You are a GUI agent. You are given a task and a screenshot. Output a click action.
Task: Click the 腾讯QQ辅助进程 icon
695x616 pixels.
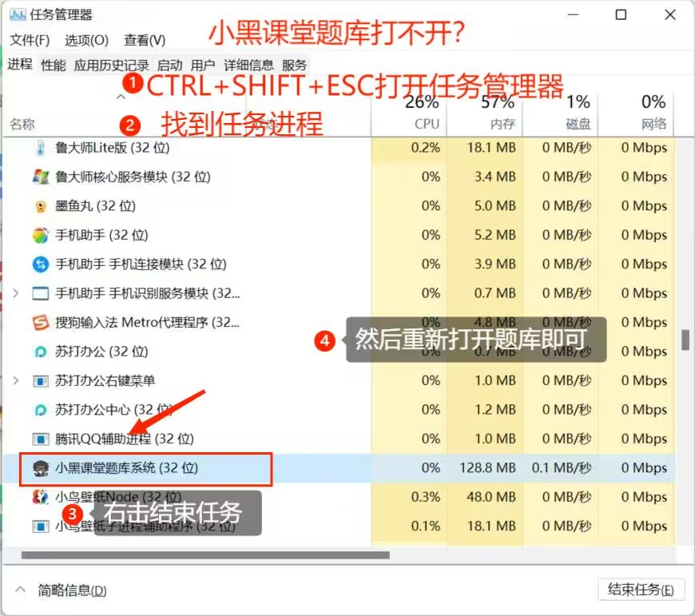coord(40,439)
